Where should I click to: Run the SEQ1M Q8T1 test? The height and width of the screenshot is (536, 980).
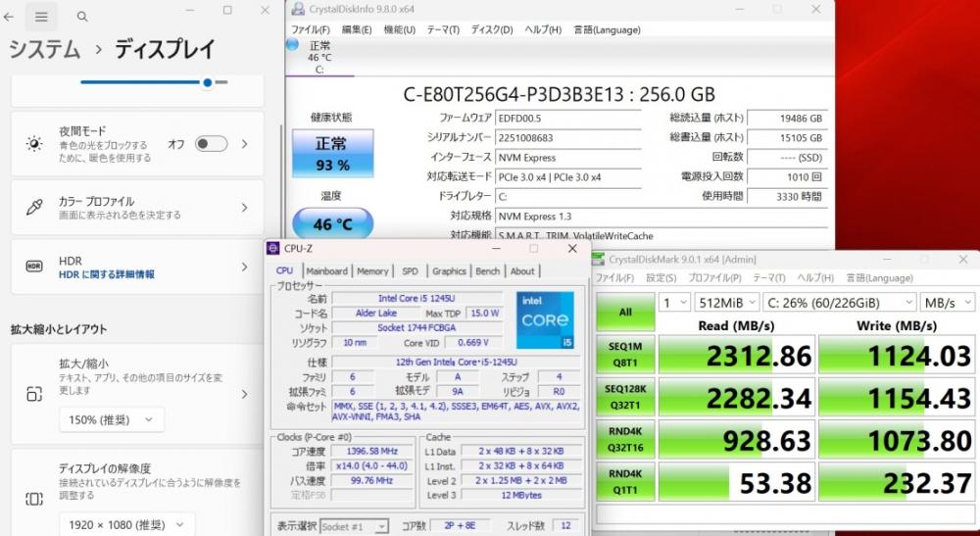pos(625,354)
